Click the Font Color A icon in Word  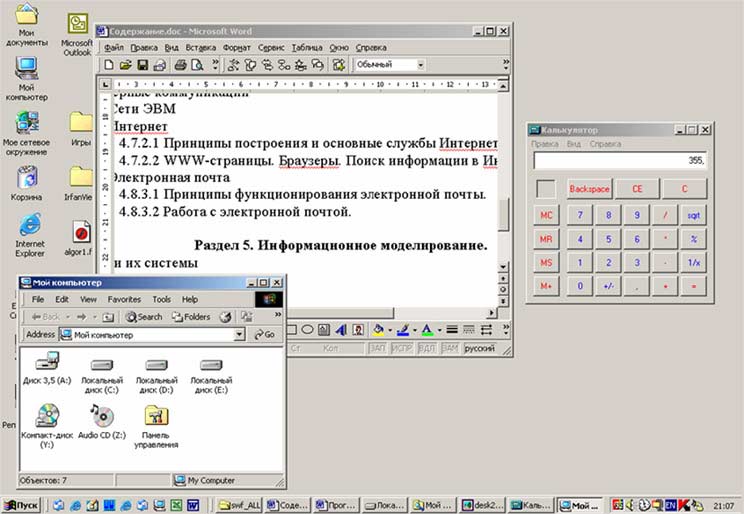click(427, 329)
